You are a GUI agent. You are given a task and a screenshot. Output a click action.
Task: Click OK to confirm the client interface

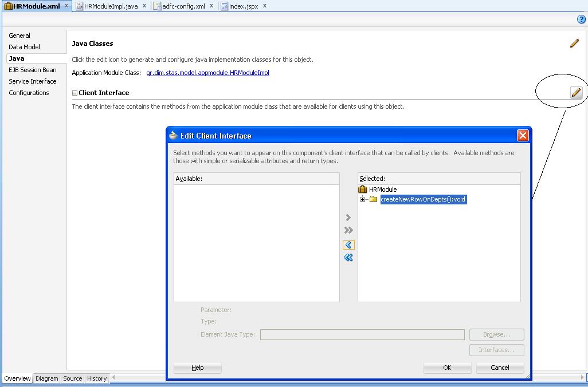click(447, 368)
